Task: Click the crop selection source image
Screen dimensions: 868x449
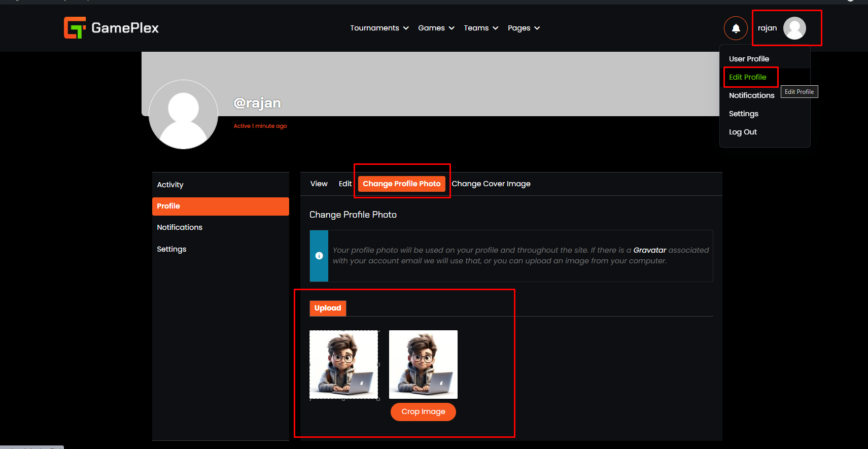Action: 343,364
